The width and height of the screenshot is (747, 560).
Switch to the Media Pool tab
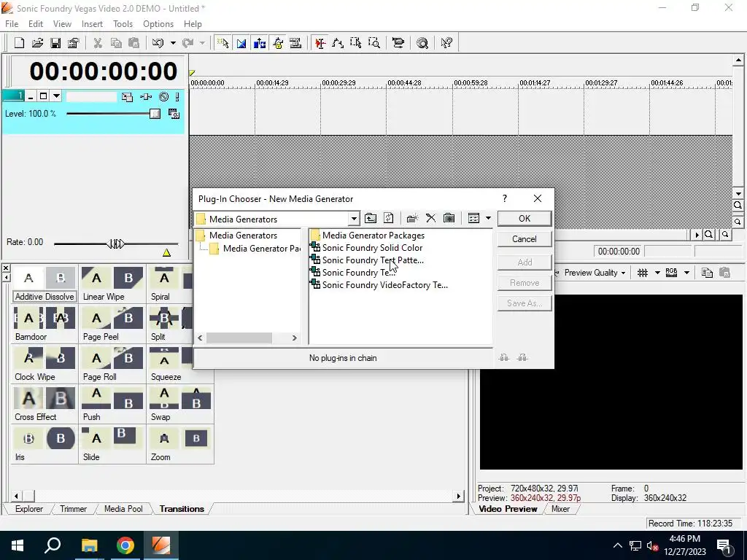click(x=123, y=509)
